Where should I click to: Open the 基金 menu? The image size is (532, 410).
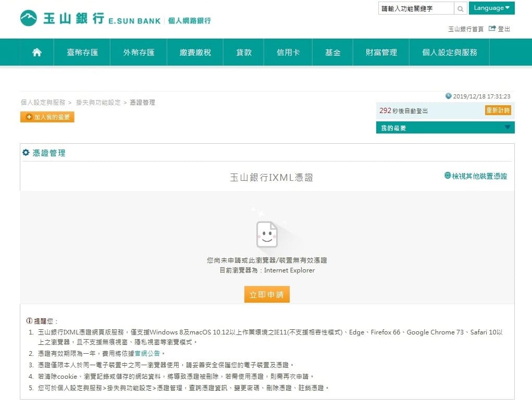click(332, 52)
